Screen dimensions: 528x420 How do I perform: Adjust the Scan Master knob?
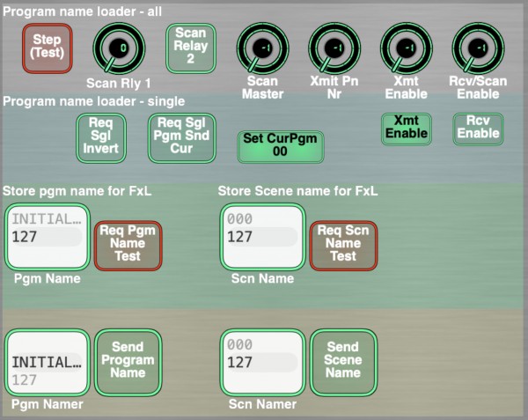[x=262, y=48]
